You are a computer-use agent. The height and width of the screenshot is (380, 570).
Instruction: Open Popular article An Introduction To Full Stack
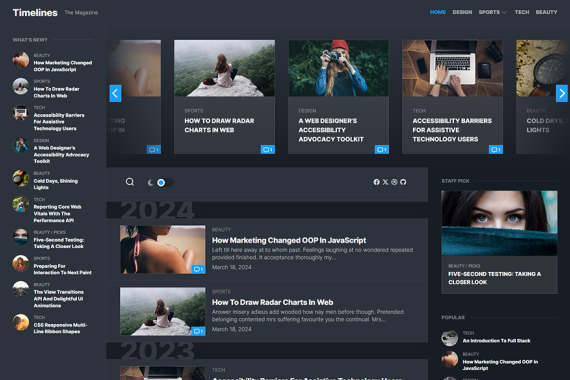point(496,341)
